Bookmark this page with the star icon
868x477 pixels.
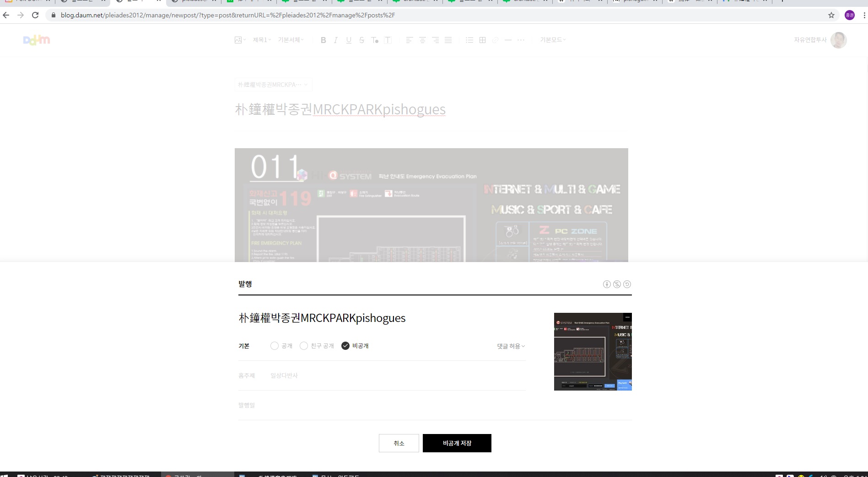click(831, 15)
